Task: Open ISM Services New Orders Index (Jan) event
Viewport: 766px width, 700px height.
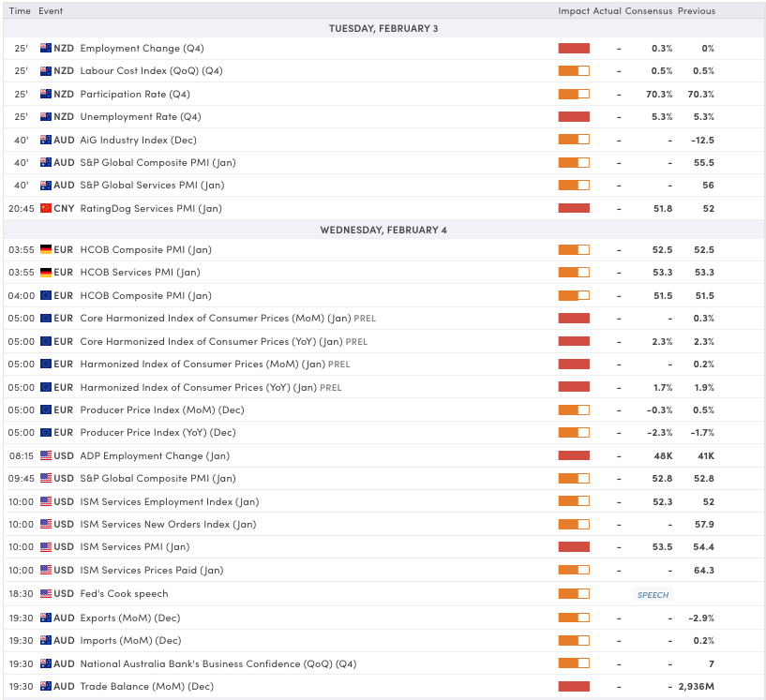Action: 168,524
